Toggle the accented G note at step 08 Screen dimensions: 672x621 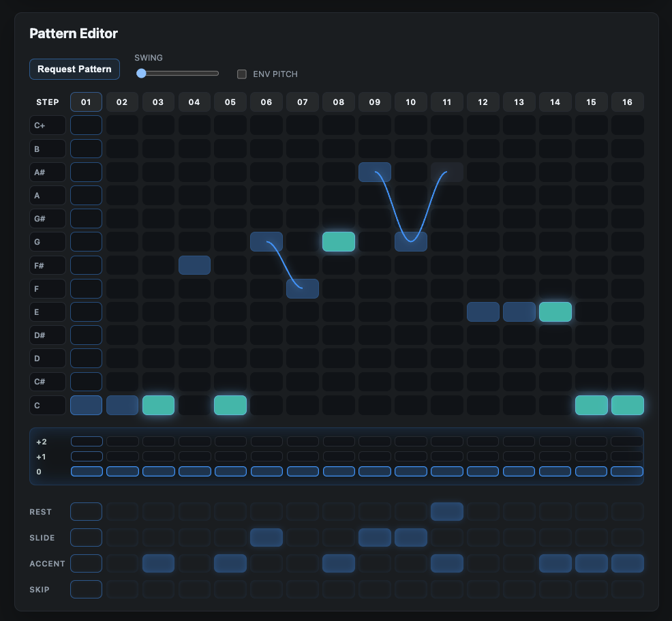click(339, 242)
